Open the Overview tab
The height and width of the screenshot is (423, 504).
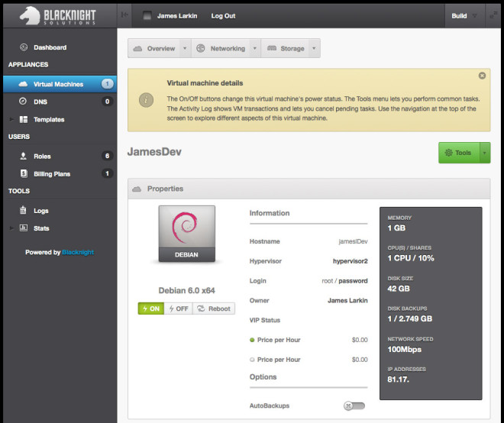click(x=154, y=48)
